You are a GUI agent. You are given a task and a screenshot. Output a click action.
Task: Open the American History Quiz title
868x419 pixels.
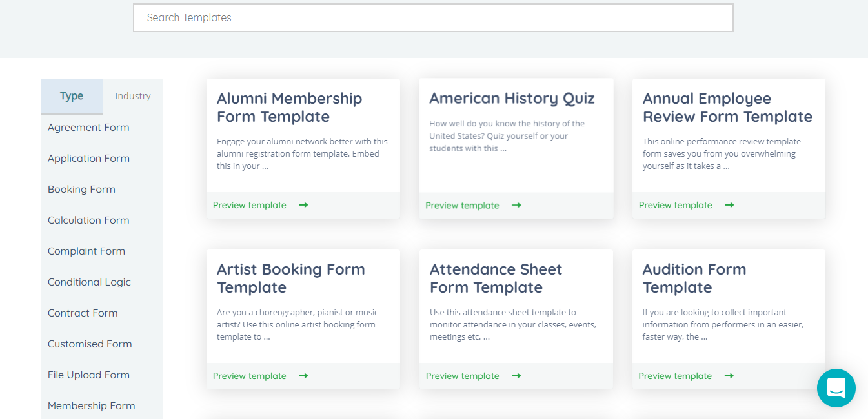pyautogui.click(x=512, y=99)
